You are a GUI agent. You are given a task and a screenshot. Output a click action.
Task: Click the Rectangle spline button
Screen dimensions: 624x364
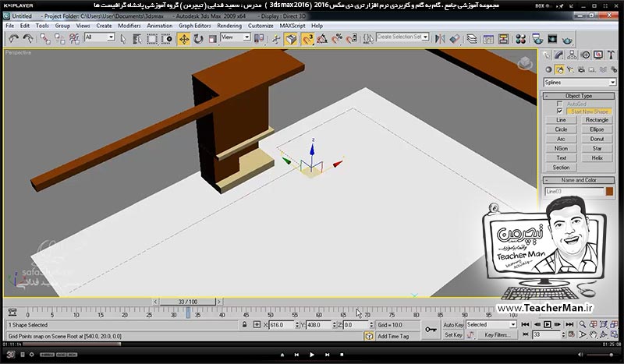click(597, 120)
